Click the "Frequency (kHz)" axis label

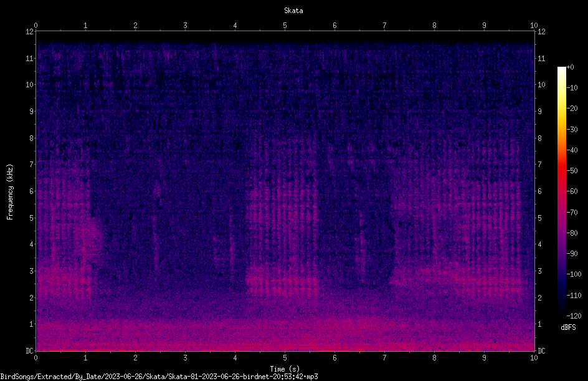click(x=10, y=192)
